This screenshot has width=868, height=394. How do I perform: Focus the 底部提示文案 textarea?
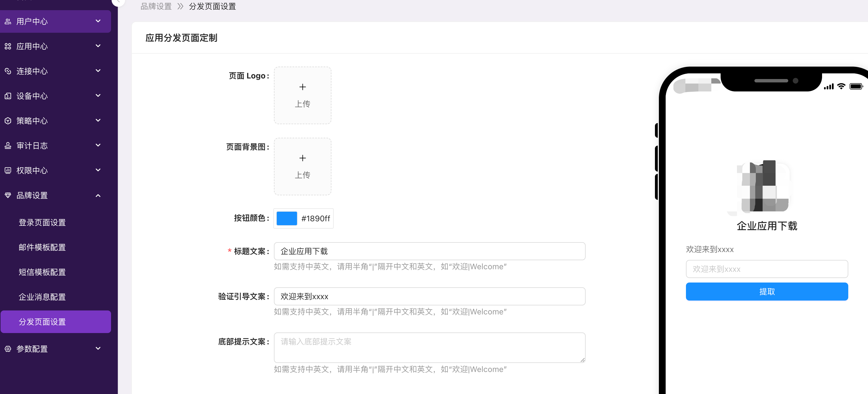click(429, 348)
